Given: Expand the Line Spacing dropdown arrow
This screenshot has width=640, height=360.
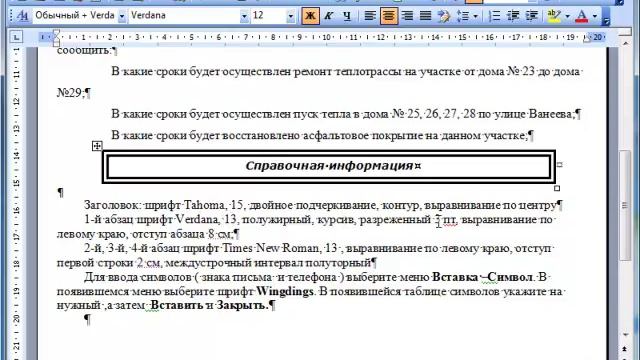Looking at the screenshot, I should [476, 16].
